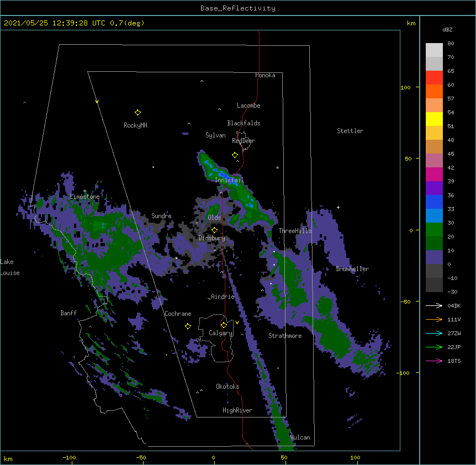476x465 pixels.
Task: Click the Sylvan label
Action: tap(215, 135)
